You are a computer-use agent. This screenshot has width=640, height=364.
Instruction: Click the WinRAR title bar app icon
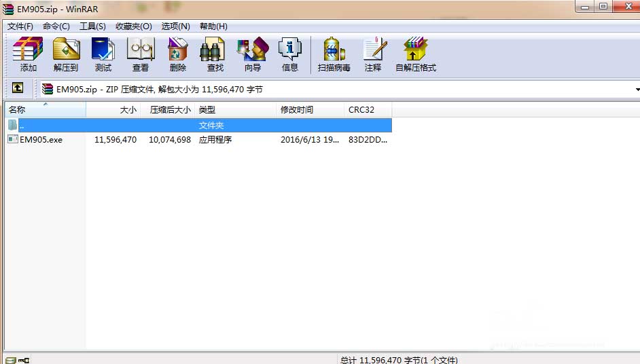coord(8,9)
